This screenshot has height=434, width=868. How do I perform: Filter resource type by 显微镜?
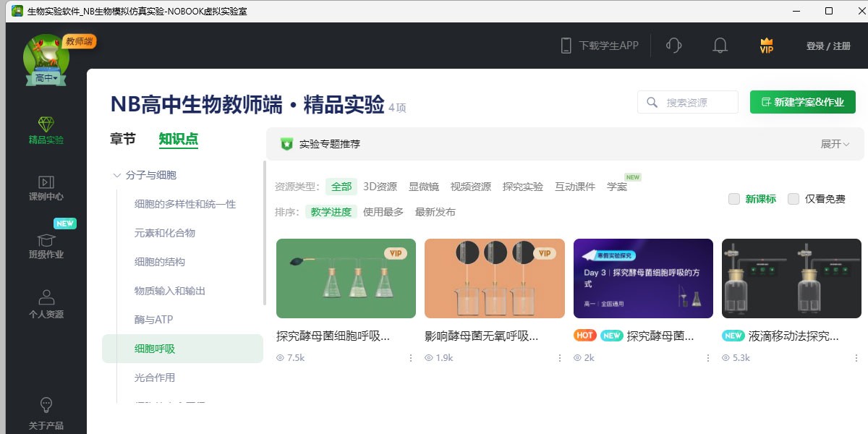(x=424, y=187)
